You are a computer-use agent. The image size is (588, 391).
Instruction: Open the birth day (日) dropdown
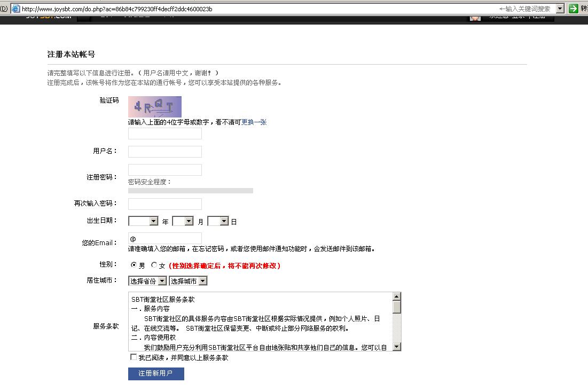(x=218, y=221)
